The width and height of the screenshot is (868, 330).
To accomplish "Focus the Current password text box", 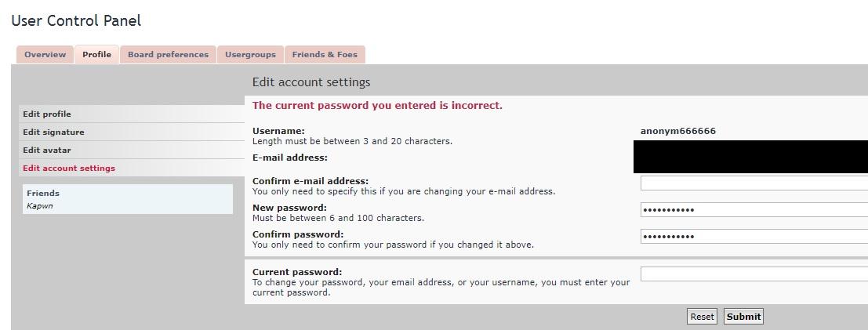I will pos(754,274).
